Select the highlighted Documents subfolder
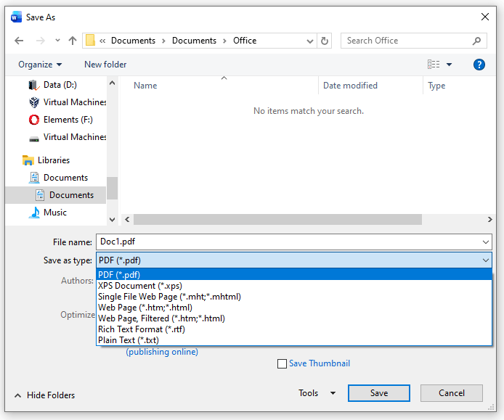The image size is (504, 420). pos(56,195)
